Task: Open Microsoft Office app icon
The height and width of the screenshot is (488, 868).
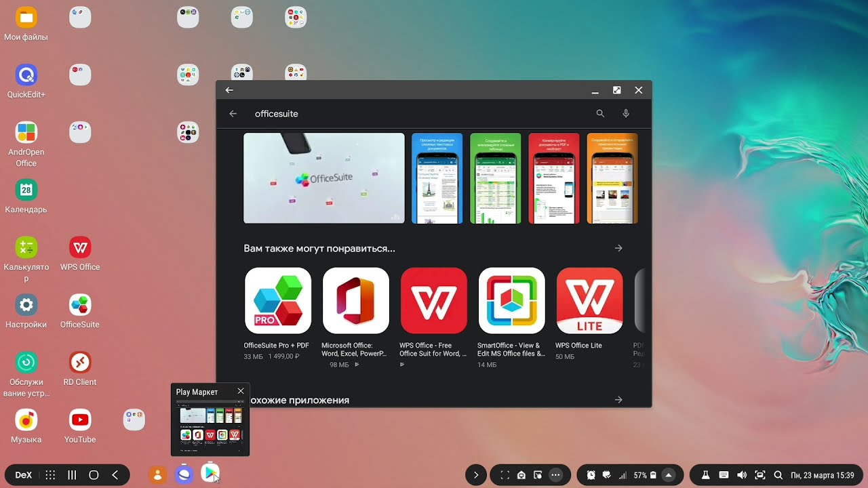Action: coord(356,301)
